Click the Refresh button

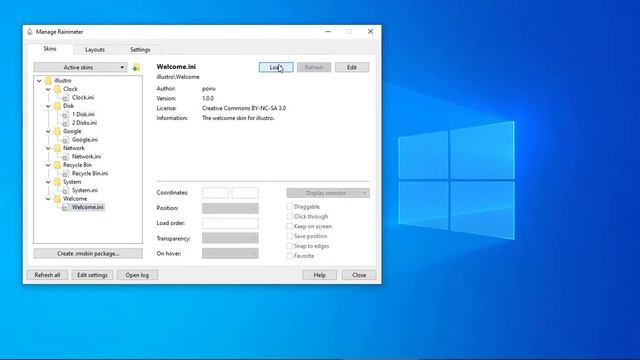point(314,67)
